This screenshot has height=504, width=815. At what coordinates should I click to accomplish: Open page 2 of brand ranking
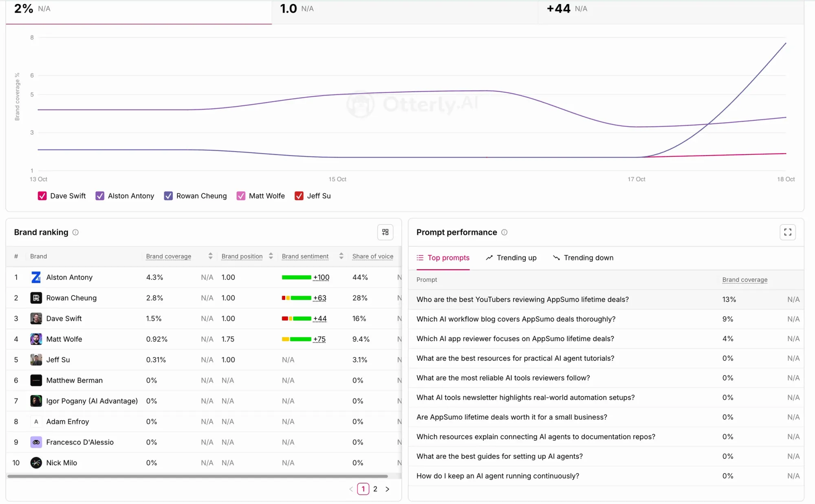click(375, 489)
